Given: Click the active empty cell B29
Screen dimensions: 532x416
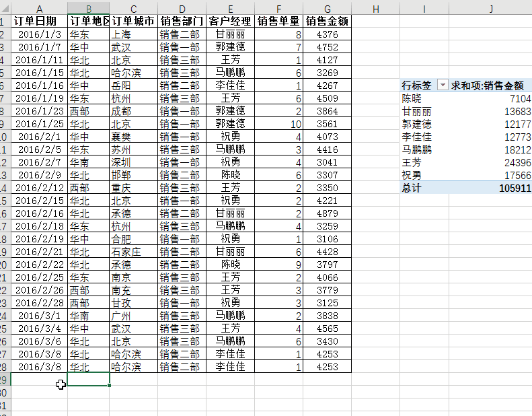Looking at the screenshot, I should point(89,380).
